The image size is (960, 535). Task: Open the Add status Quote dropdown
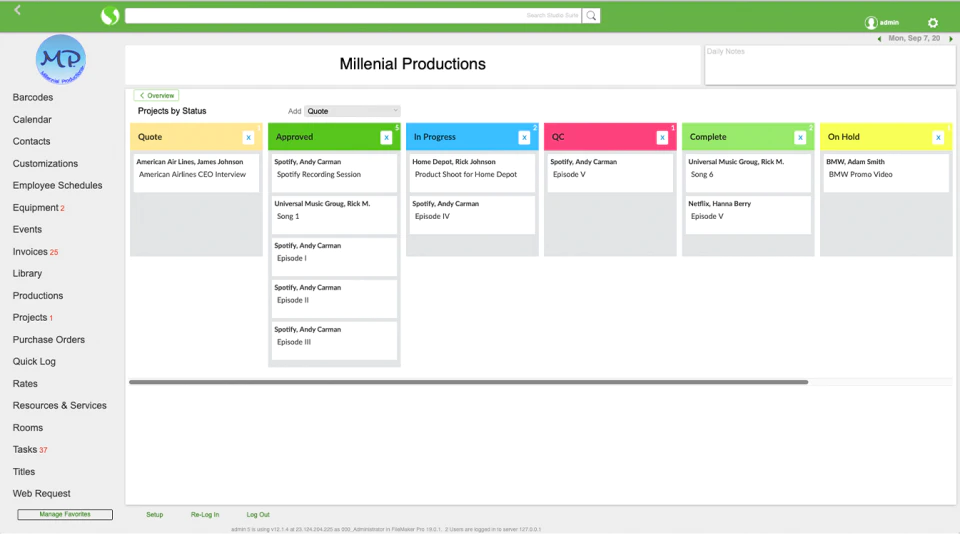click(352, 111)
